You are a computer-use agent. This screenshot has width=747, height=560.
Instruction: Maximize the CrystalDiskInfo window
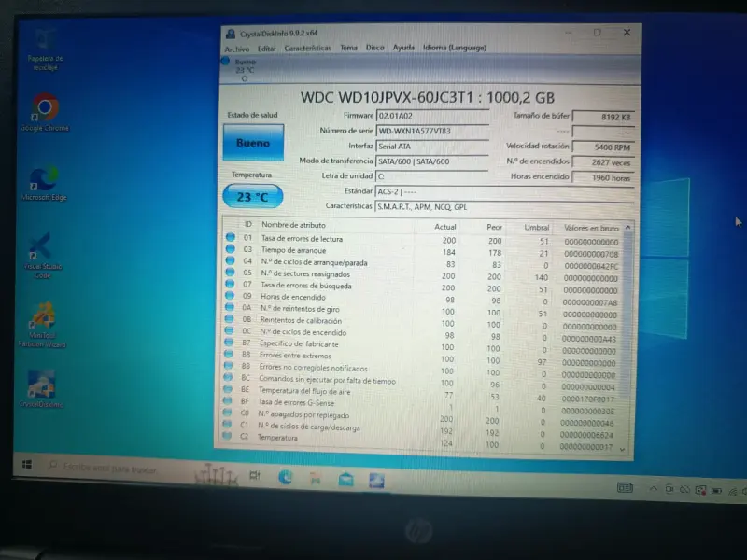pos(598,33)
